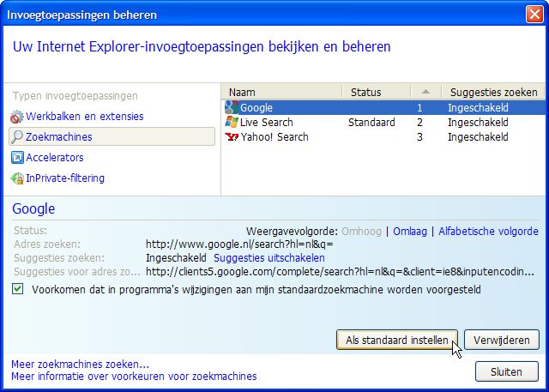Screen dimensions: 549x392
Task: Uncheck the Voorkomen dat in programma's checkbox
Action: [x=19, y=290]
